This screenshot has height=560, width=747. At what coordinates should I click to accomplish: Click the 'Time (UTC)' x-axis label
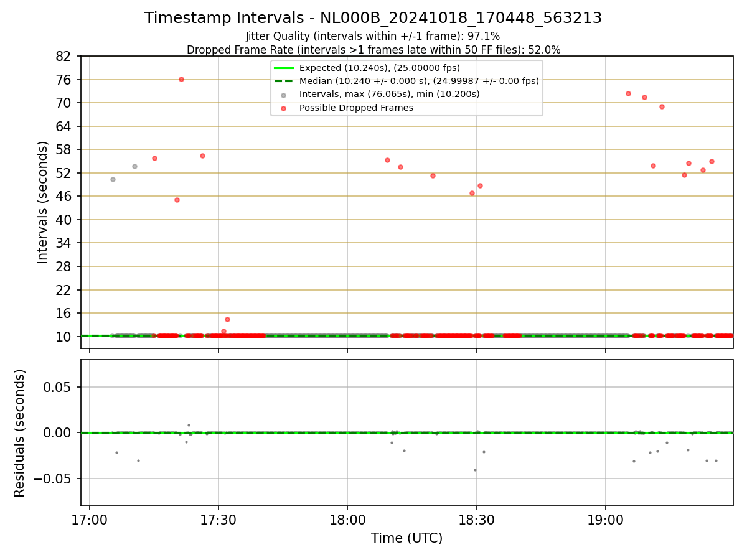coord(406,538)
